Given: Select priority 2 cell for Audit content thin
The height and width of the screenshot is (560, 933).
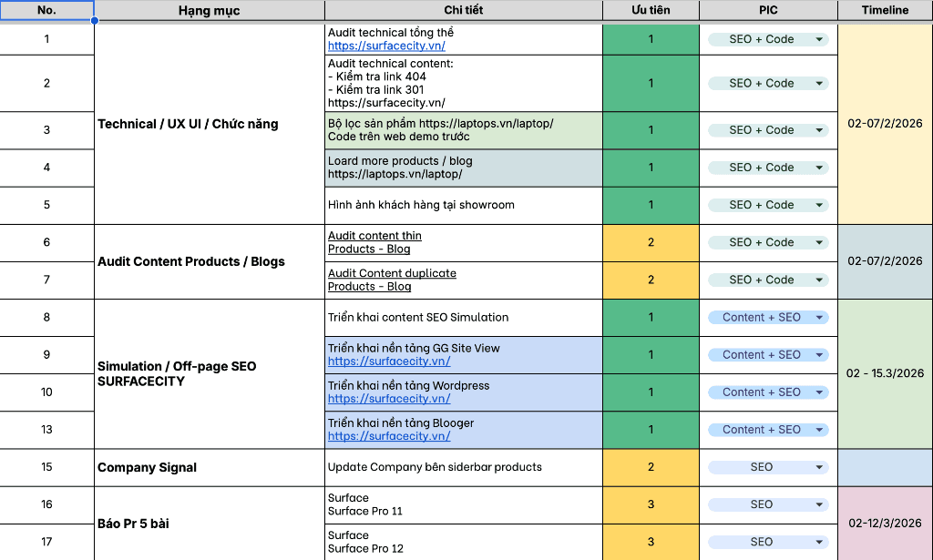Looking at the screenshot, I should click(x=651, y=242).
